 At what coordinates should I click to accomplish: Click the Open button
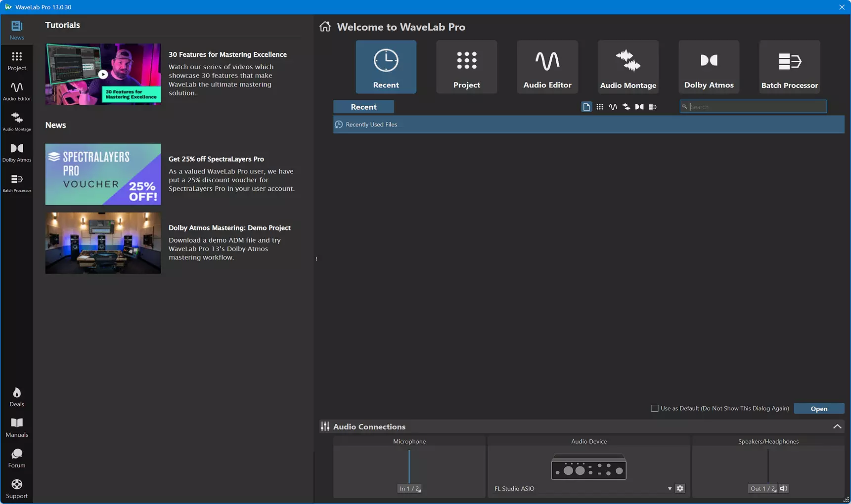point(819,409)
